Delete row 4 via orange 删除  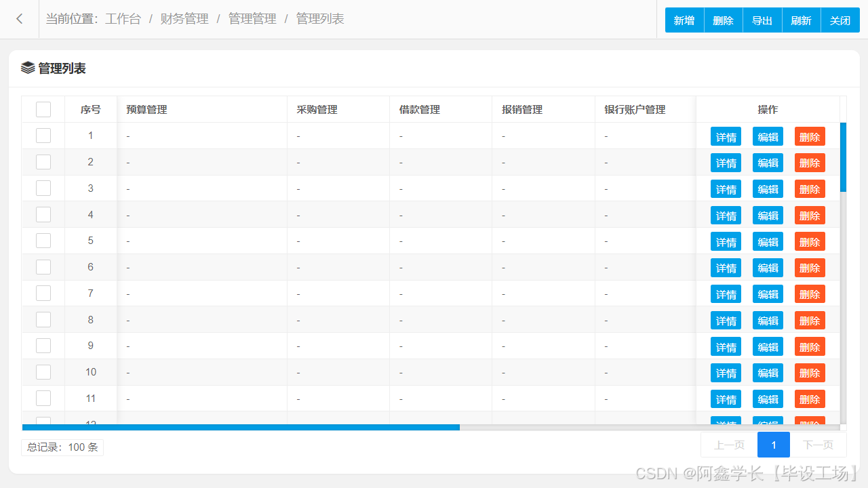(x=810, y=216)
